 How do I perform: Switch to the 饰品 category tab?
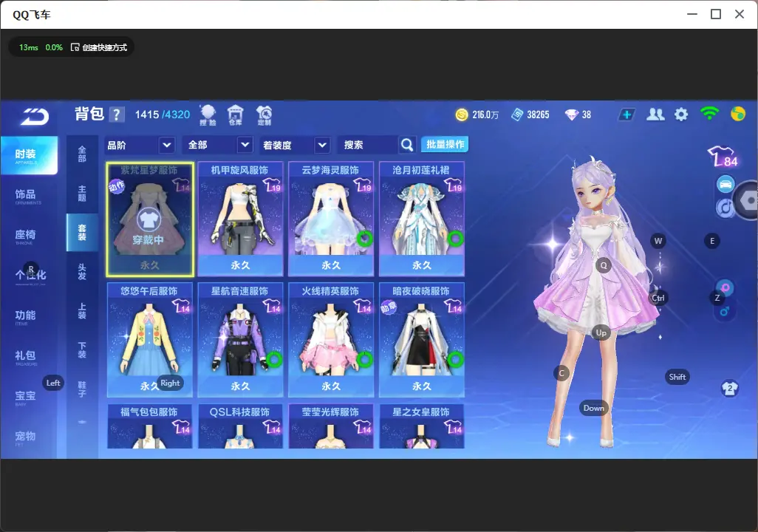click(x=26, y=195)
